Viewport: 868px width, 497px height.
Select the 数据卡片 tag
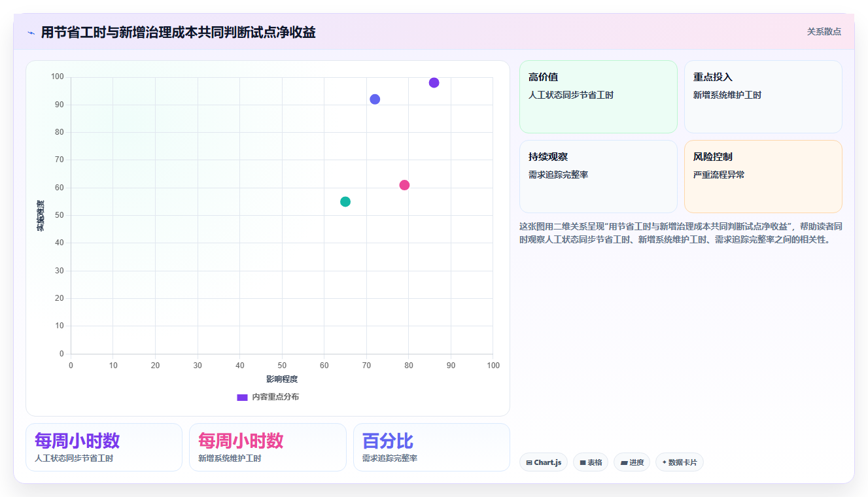point(680,462)
